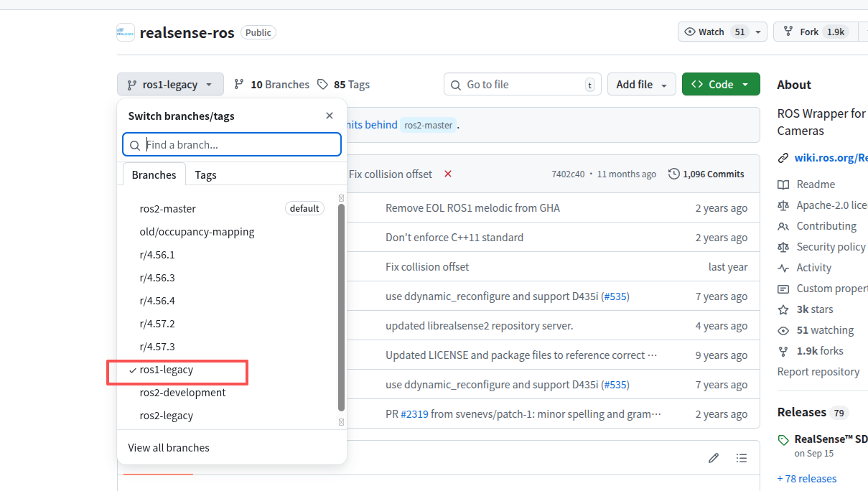This screenshot has height=491, width=868.
Task: Click the scrollbar down arrow in branch list
Action: 341,422
